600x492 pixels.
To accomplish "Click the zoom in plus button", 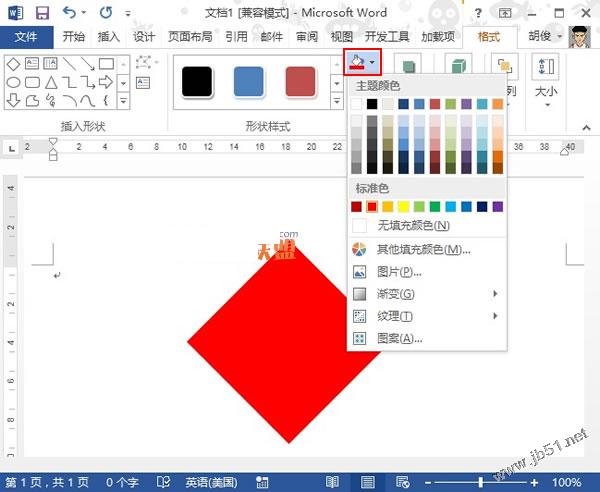I will (x=535, y=482).
